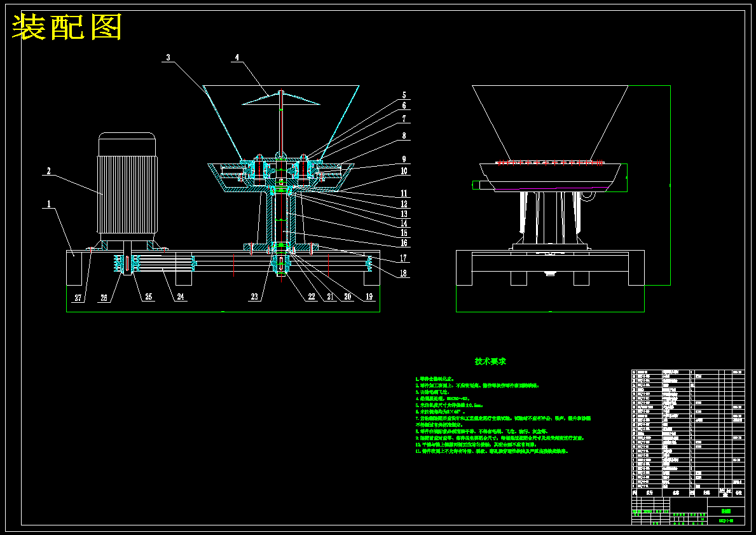Pick part callout number 10
Screen dimensions: 756x535
[x=404, y=170]
